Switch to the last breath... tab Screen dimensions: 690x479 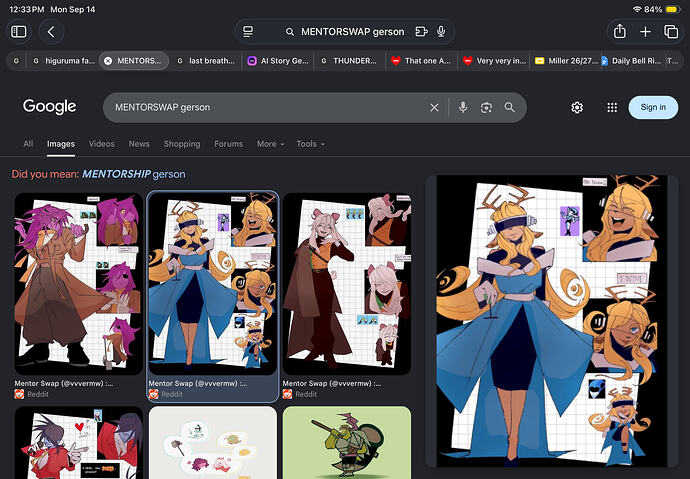pos(206,61)
